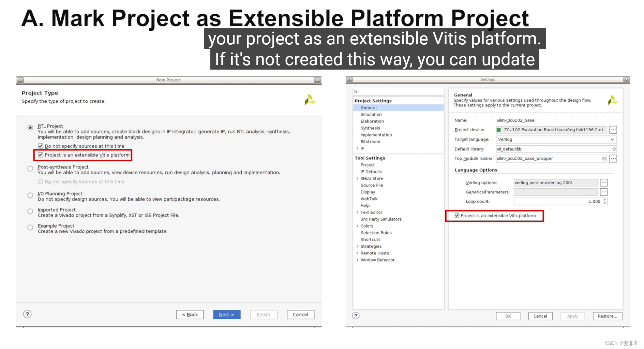Expand the Remote Hosts node

coord(357,253)
